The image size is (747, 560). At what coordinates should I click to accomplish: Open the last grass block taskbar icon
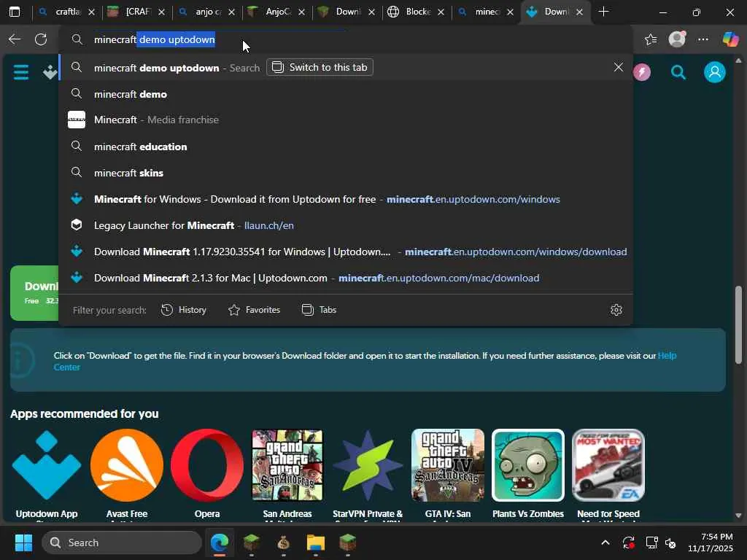[347, 542]
